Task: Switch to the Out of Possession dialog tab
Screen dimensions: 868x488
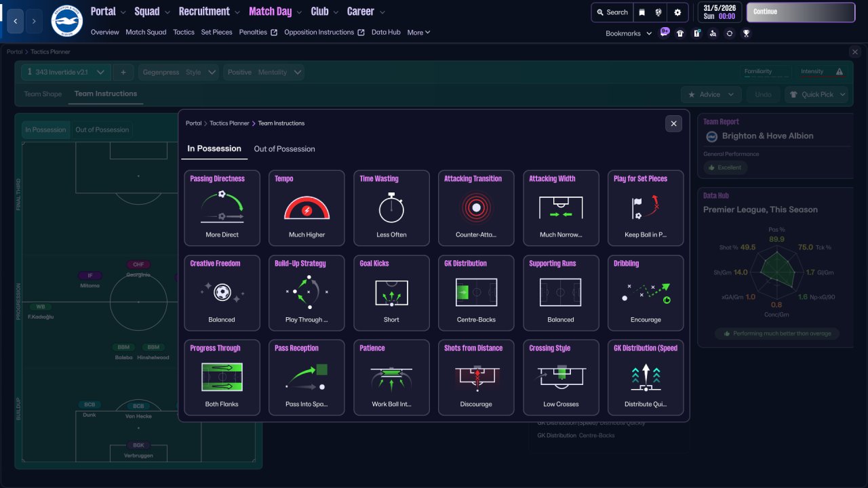Action: pos(284,149)
